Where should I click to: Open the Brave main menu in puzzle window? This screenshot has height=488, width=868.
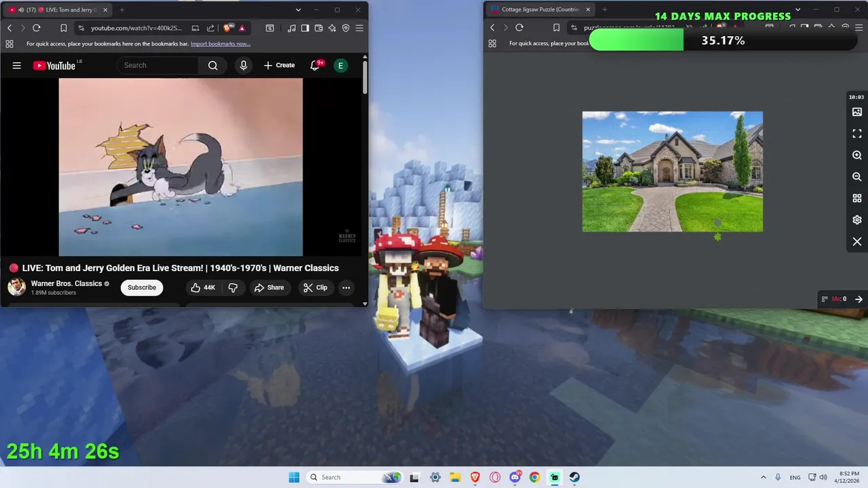[x=859, y=28]
